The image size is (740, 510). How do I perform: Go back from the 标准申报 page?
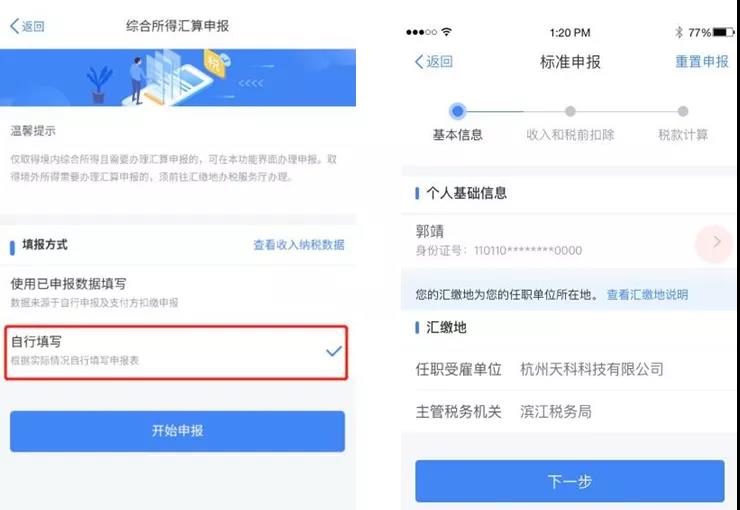pyautogui.click(x=433, y=61)
